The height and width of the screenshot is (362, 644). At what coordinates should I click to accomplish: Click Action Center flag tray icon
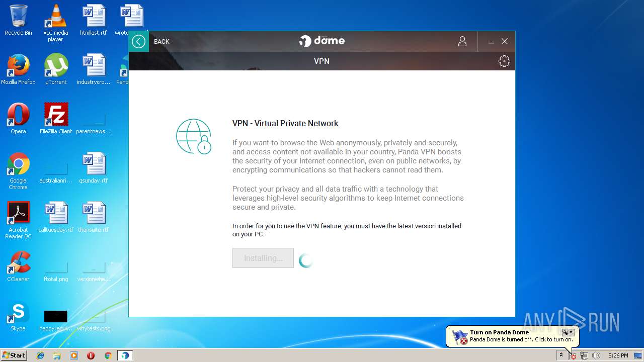[572, 355]
